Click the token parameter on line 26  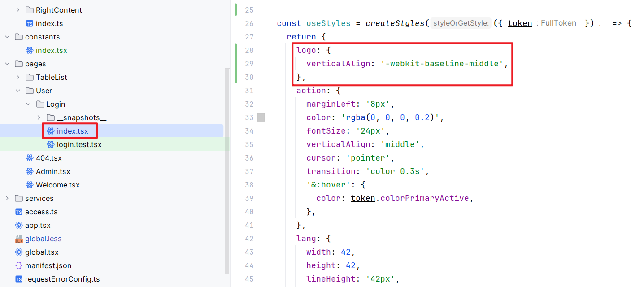[520, 23]
